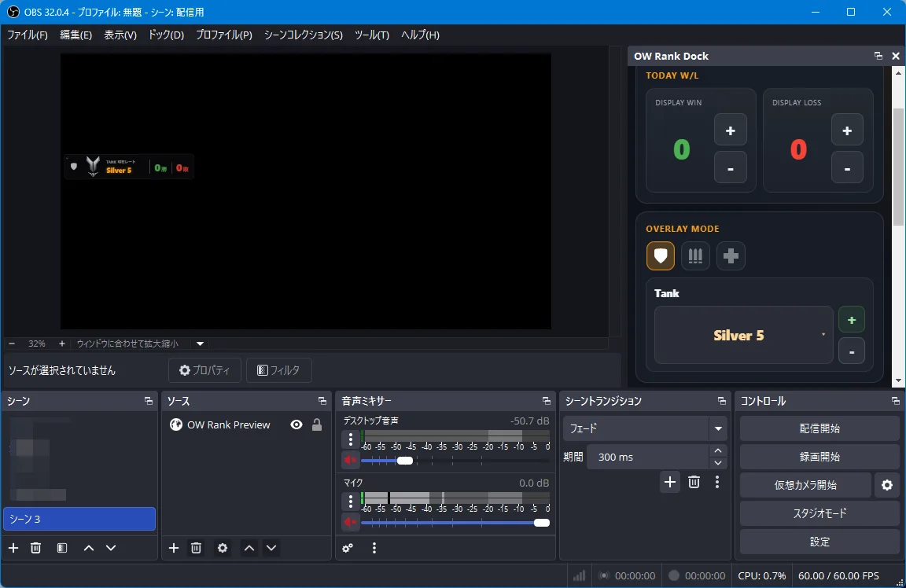Open transition properties menu dots
Viewport: 906px width, 588px height.
717,482
